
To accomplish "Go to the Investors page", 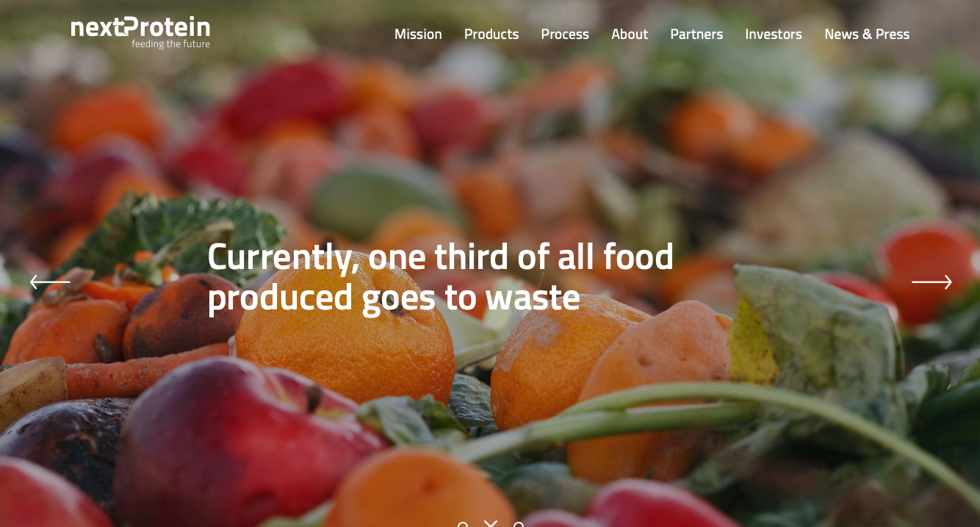I will coord(774,34).
